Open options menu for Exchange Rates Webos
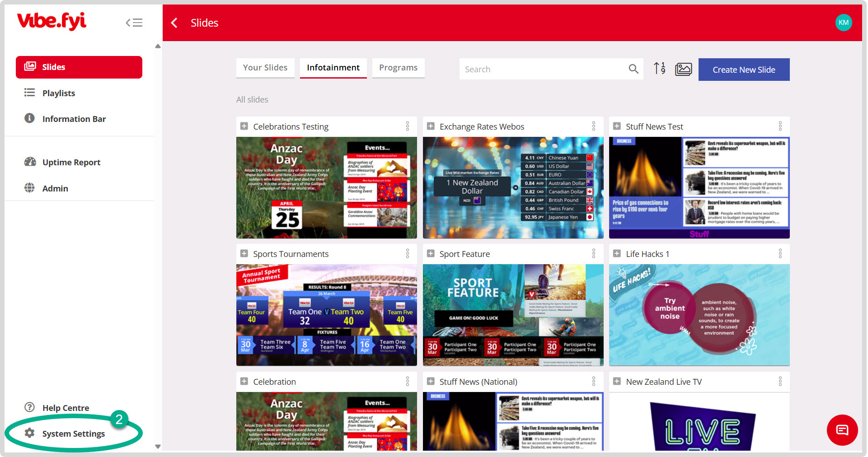Screen dimensions: 868x457 coord(594,126)
